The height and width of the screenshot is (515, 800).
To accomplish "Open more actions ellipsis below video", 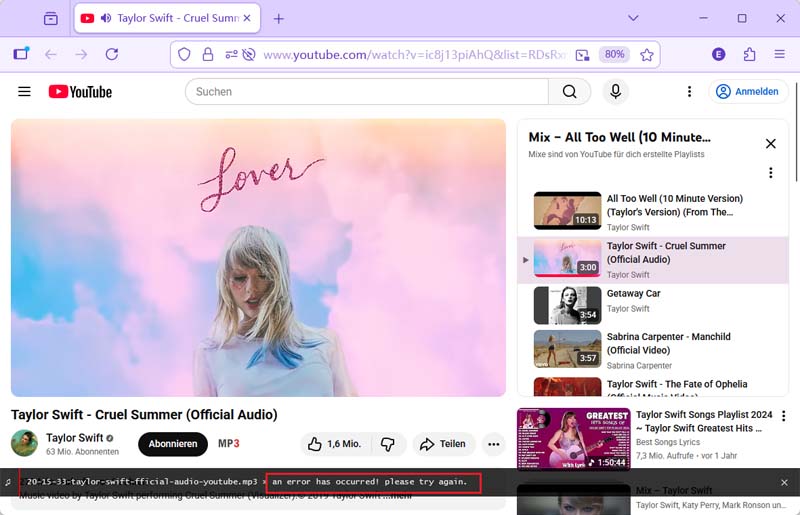I will 493,444.
